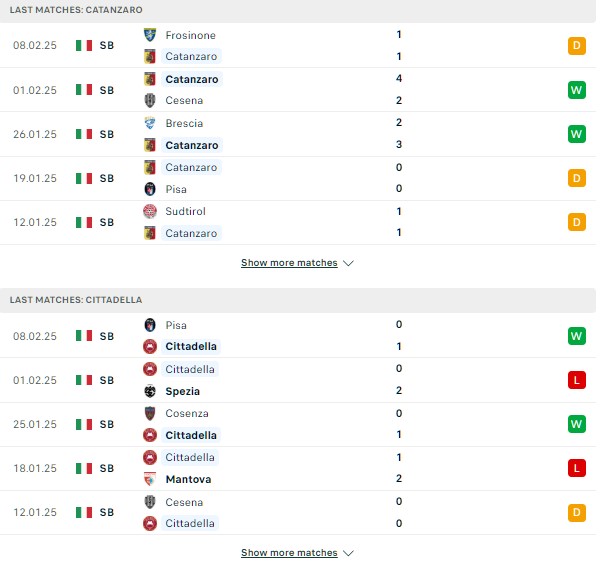Select the Last Matches: Catanzaro section header
This screenshot has width=601, height=571.
[298, 10]
